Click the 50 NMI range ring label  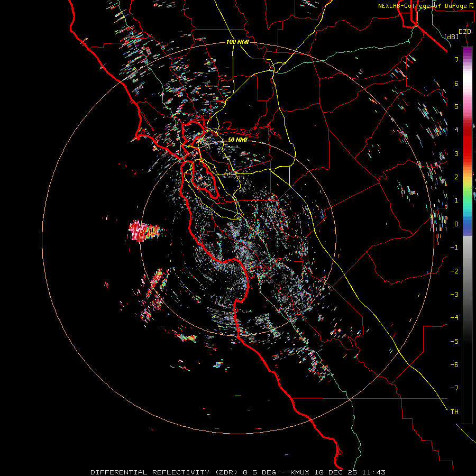click(237, 140)
